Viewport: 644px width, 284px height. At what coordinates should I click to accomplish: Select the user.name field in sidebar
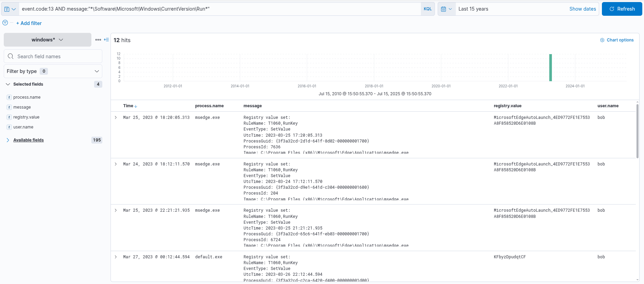click(x=23, y=127)
